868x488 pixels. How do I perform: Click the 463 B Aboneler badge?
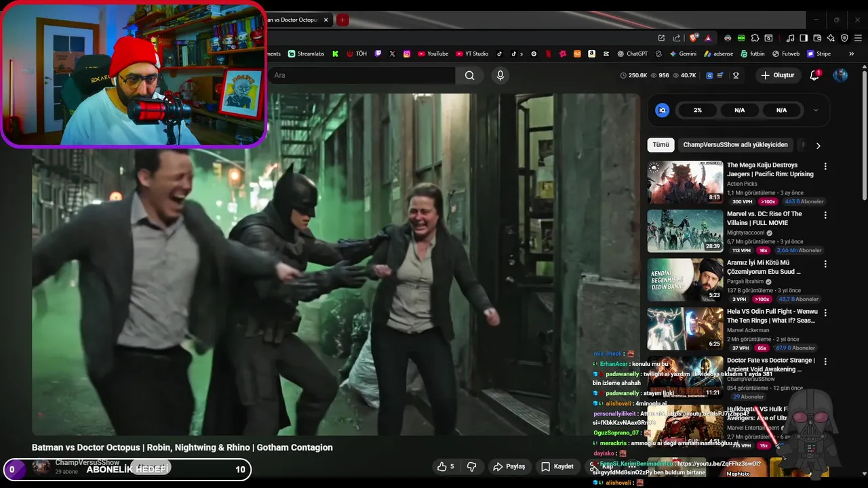coord(804,201)
